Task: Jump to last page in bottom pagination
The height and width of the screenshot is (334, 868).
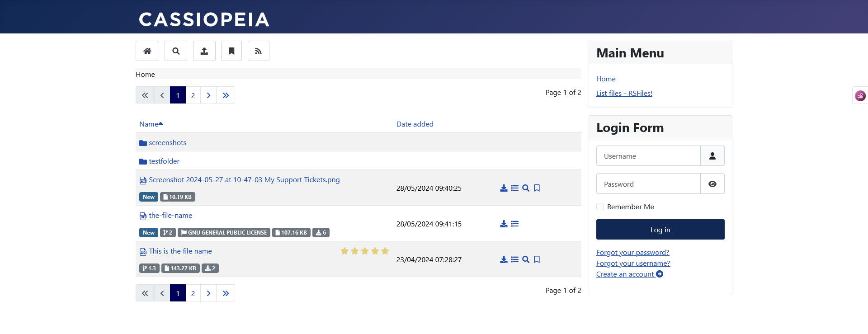Action: pyautogui.click(x=226, y=293)
